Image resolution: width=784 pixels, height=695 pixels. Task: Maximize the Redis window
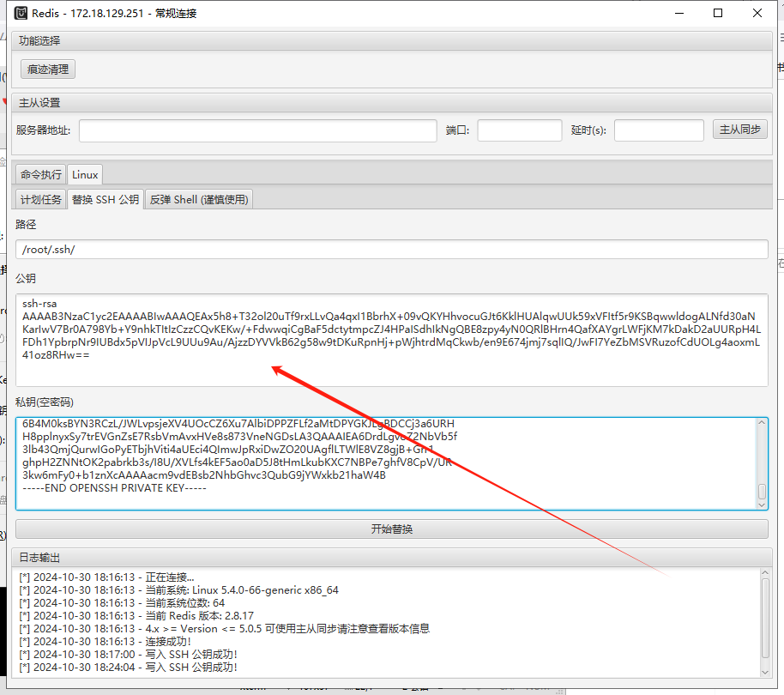coord(718,13)
